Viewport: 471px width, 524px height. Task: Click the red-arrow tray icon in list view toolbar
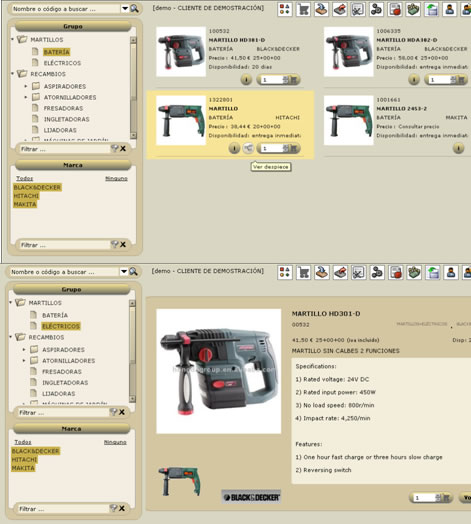click(x=340, y=9)
